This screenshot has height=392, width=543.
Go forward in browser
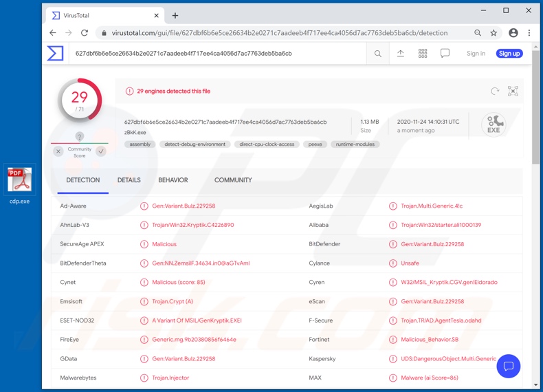point(69,33)
